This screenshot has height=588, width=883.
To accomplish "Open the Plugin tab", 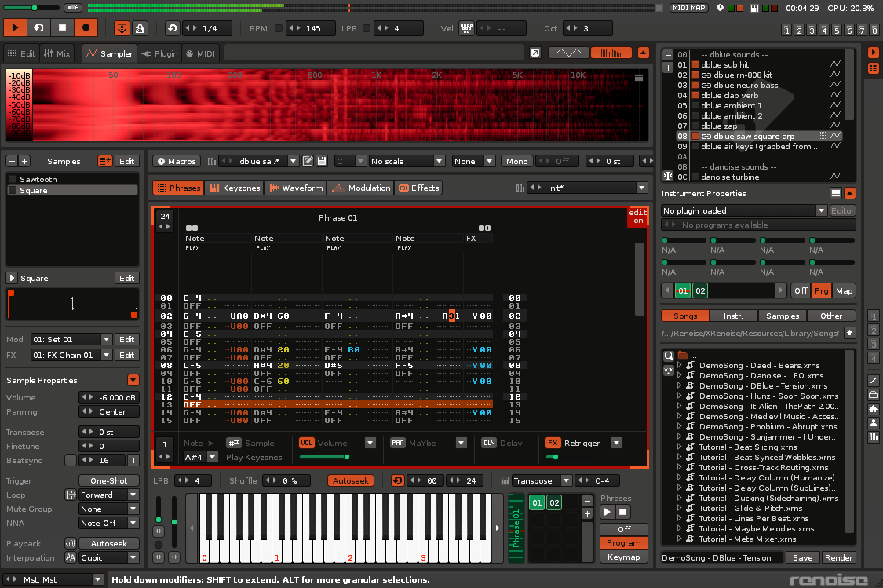I will (159, 53).
